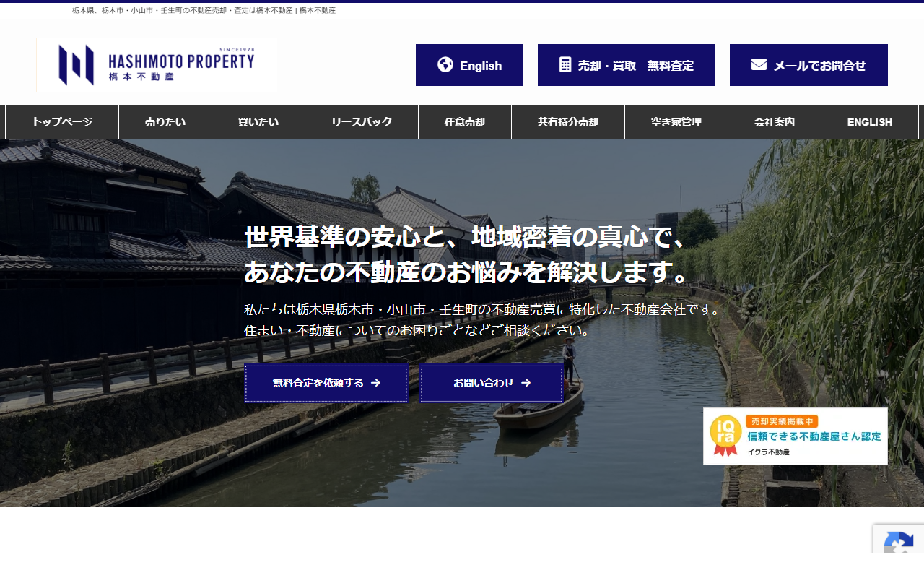The image size is (924, 578).
Task: Open the 売りたい menu item
Action: 165,122
